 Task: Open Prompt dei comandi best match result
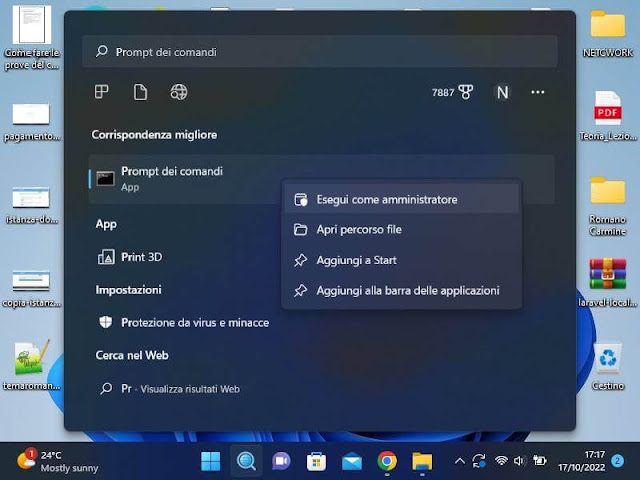coord(184,179)
